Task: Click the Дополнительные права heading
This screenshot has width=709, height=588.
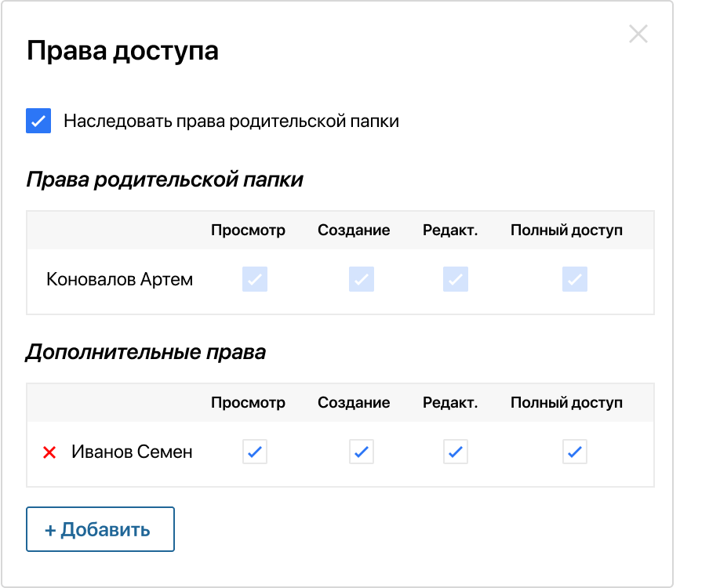Action: pyautogui.click(x=146, y=352)
